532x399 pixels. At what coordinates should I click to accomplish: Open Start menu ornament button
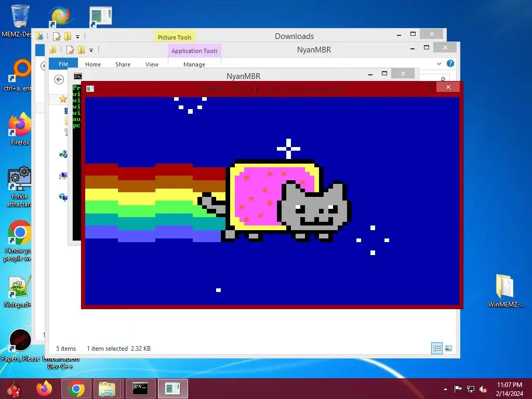[14, 389]
